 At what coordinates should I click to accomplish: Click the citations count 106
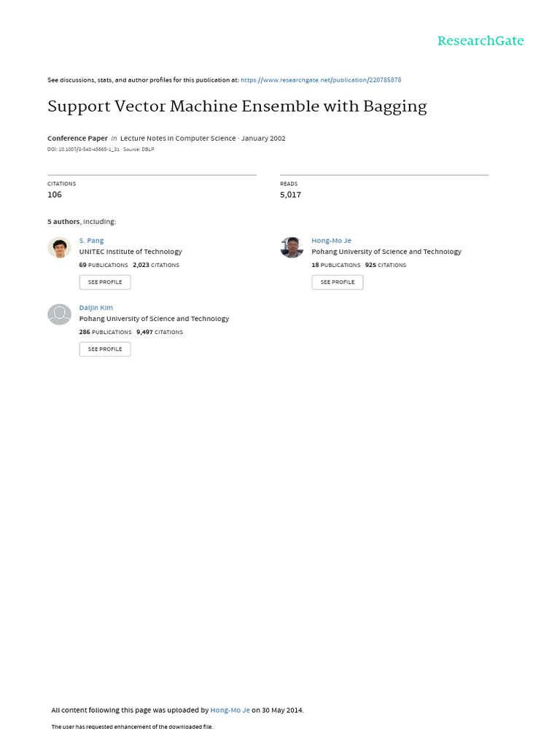pos(55,195)
